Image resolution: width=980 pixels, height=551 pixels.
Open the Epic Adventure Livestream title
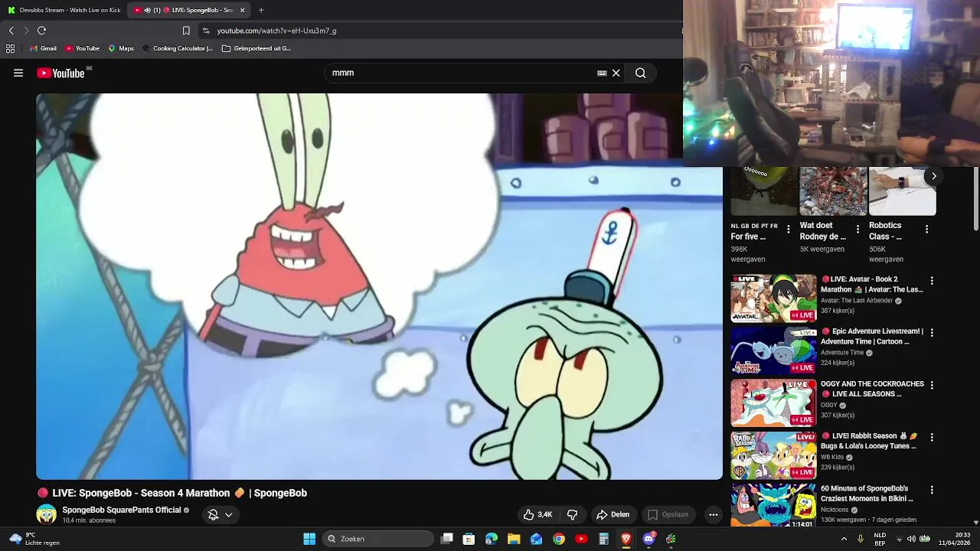[x=871, y=337]
